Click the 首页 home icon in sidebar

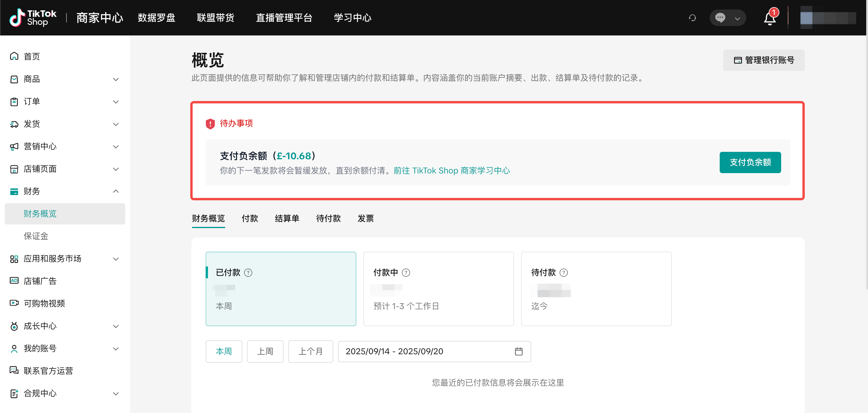pos(14,56)
